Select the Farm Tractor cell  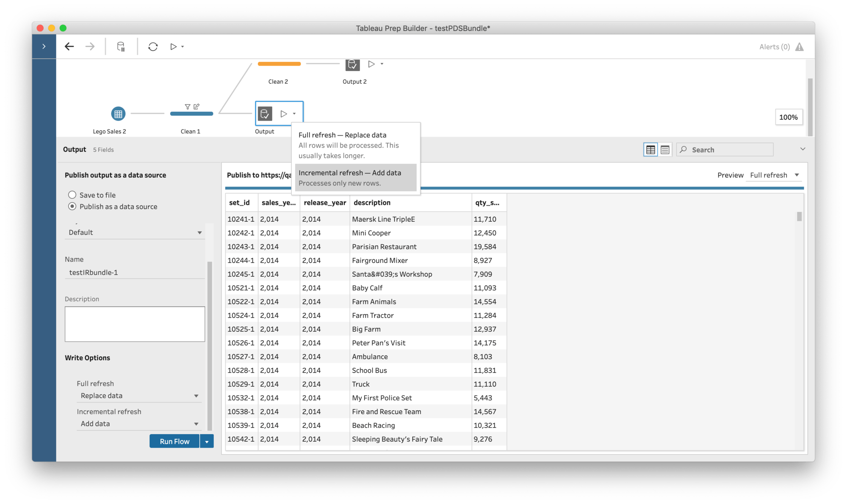(411, 315)
